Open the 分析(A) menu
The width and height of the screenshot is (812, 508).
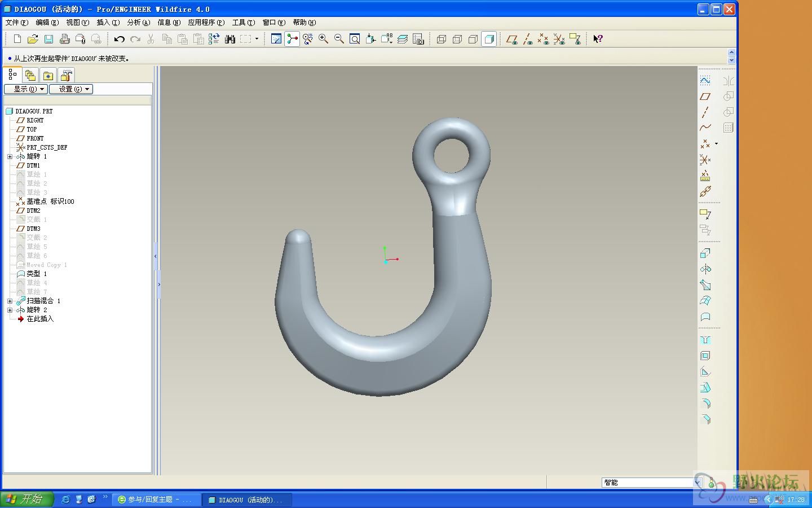[x=138, y=23]
